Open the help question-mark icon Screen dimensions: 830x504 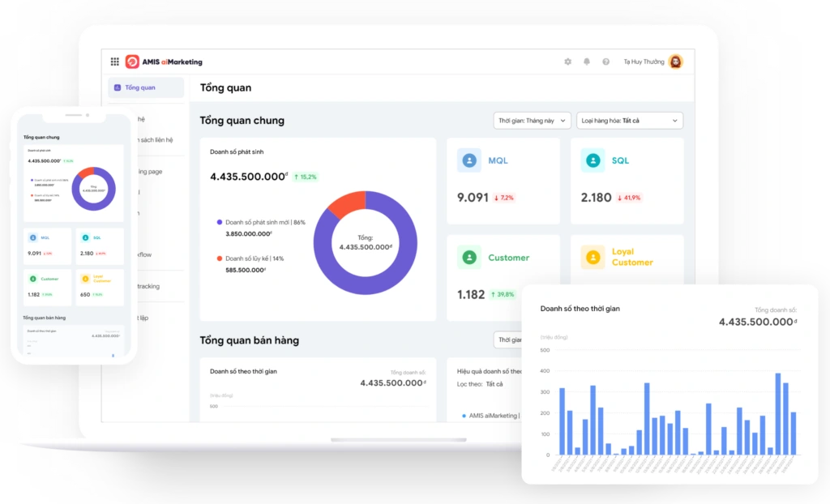pyautogui.click(x=605, y=62)
